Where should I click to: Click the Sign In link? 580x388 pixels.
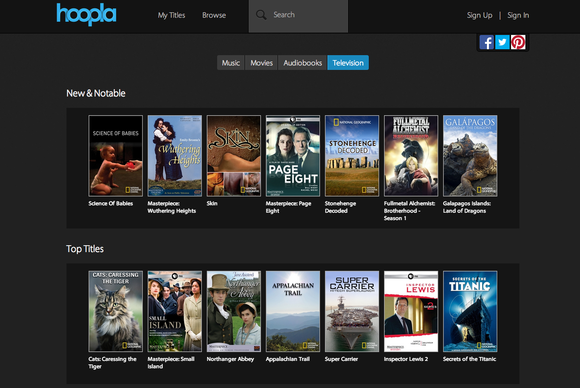pyautogui.click(x=518, y=15)
